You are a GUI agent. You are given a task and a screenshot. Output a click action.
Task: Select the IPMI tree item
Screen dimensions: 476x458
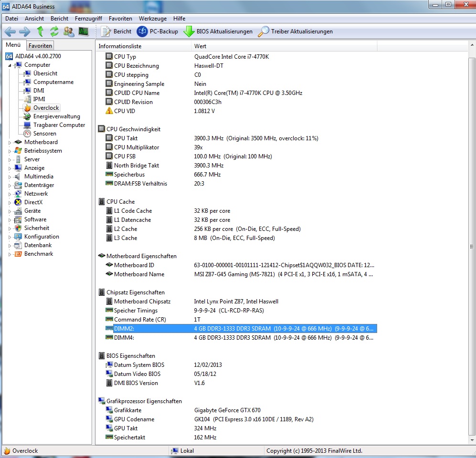39,99
